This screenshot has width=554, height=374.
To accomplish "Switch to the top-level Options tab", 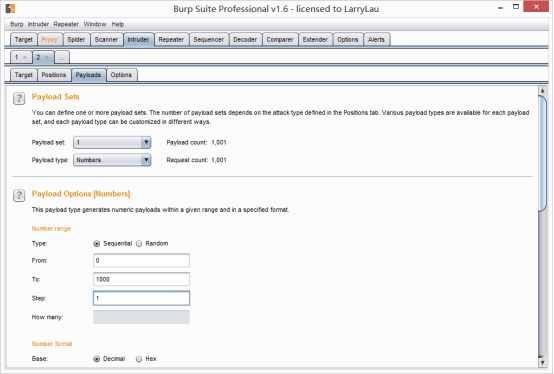I will point(348,40).
